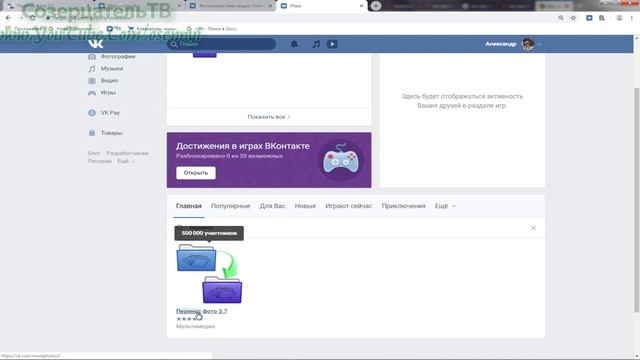Reload the page in browser
Image resolution: width=640 pixels, height=360 pixels.
(x=32, y=18)
